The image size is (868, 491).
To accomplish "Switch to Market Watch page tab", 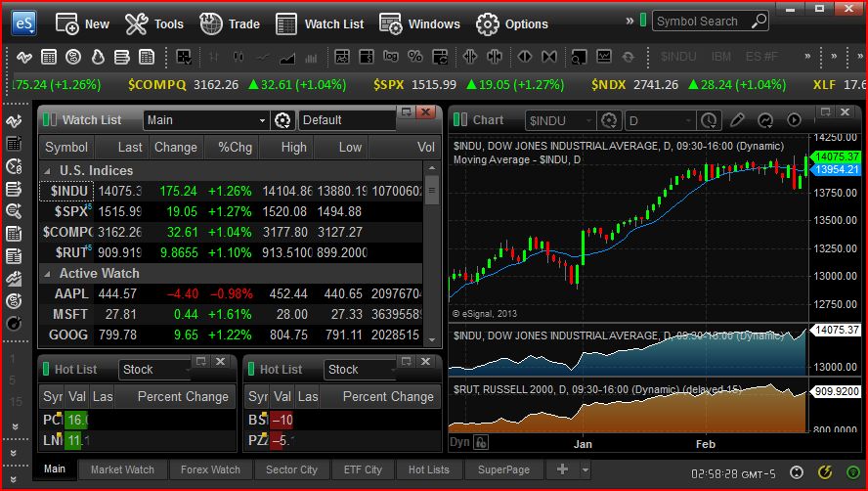I will pos(122,469).
